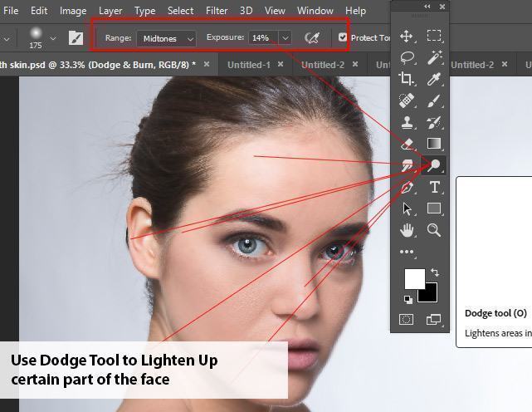Select the Move tool

click(x=407, y=36)
